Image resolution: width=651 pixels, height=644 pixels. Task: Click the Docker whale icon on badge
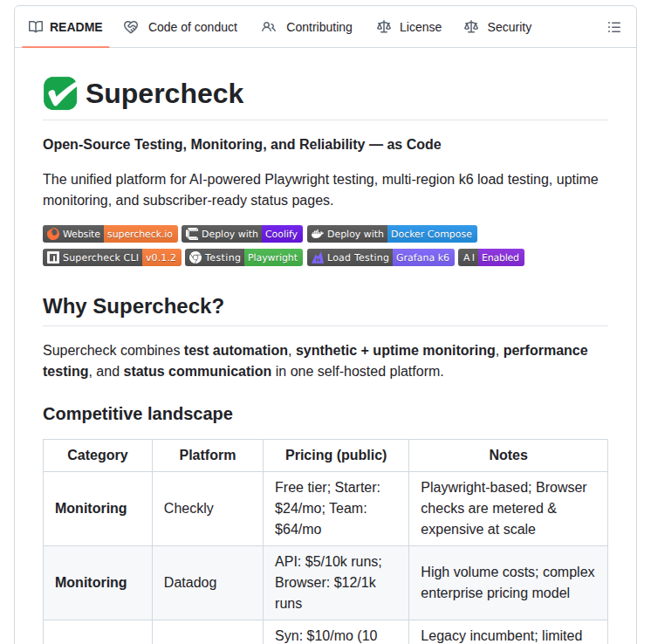point(317,234)
